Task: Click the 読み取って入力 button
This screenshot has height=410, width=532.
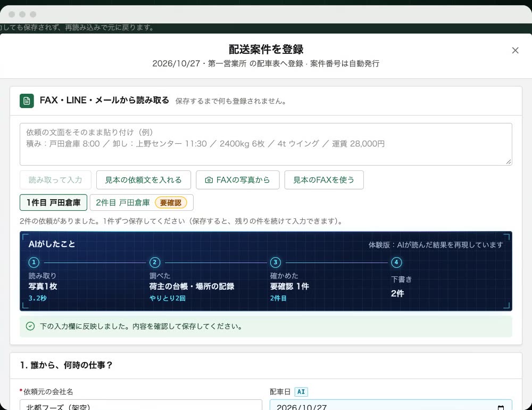Action: (x=55, y=179)
